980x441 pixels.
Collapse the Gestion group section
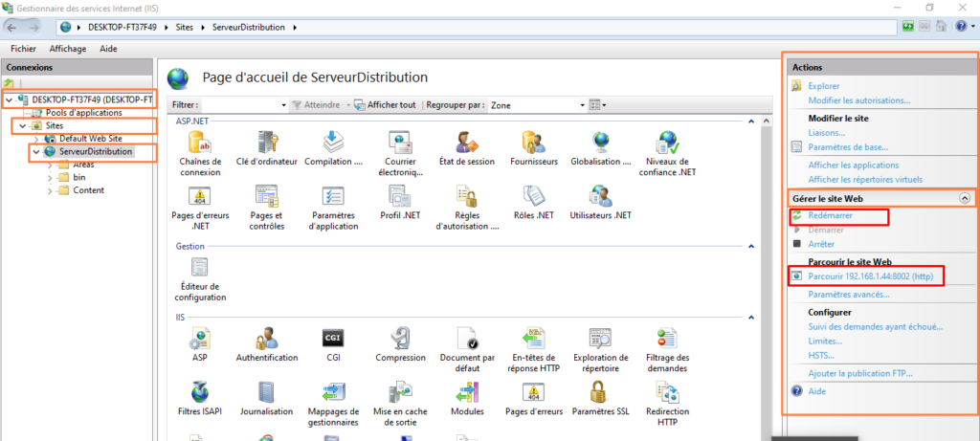[751, 247]
